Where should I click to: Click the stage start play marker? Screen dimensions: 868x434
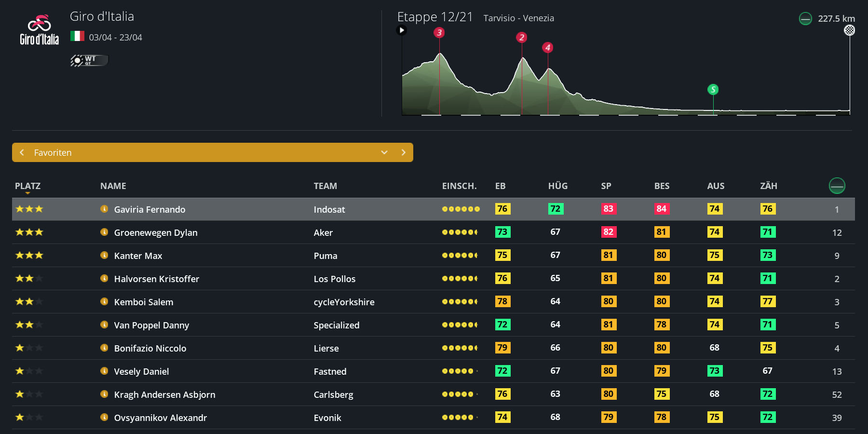[401, 30]
